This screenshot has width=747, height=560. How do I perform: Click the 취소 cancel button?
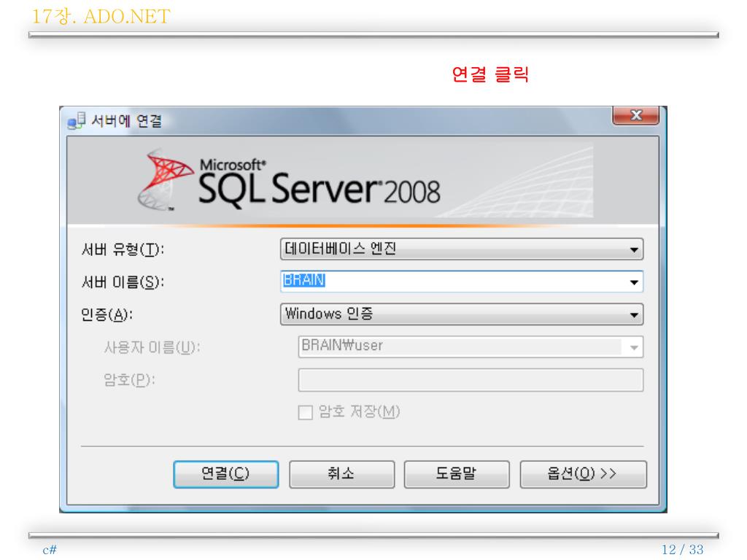[341, 474]
